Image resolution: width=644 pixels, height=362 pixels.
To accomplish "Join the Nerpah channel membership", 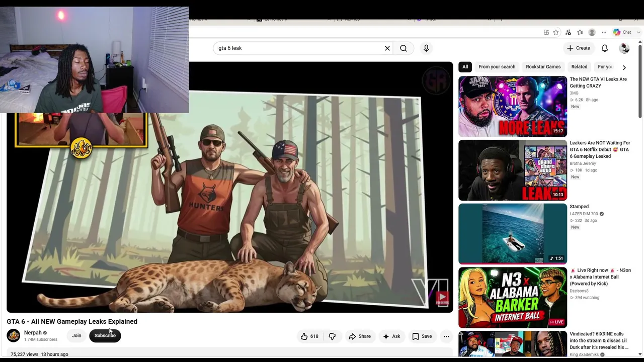I will [76, 336].
